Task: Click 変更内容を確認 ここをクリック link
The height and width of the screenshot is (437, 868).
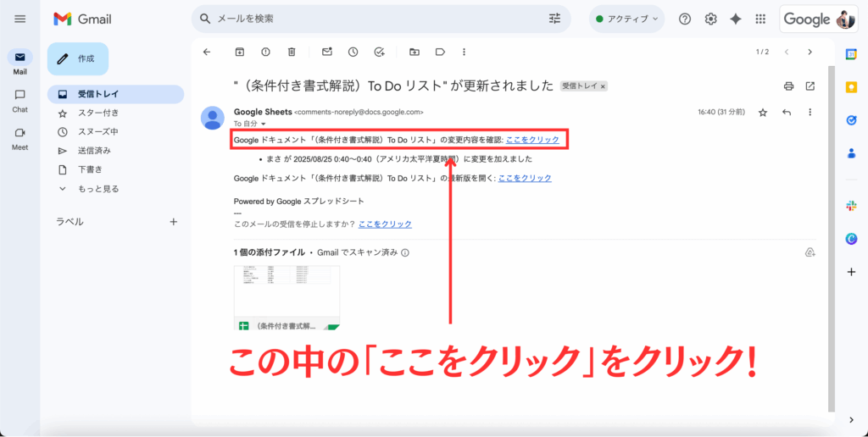Action: [x=532, y=141]
